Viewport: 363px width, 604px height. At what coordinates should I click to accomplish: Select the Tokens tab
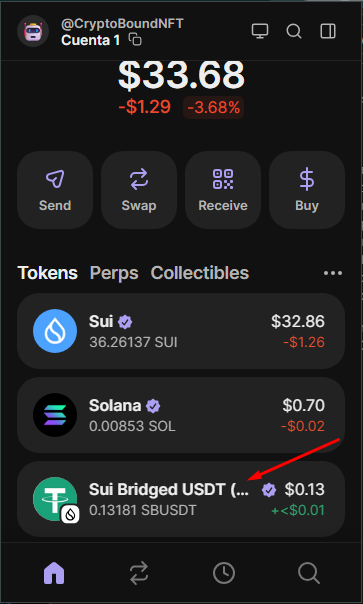(x=48, y=273)
